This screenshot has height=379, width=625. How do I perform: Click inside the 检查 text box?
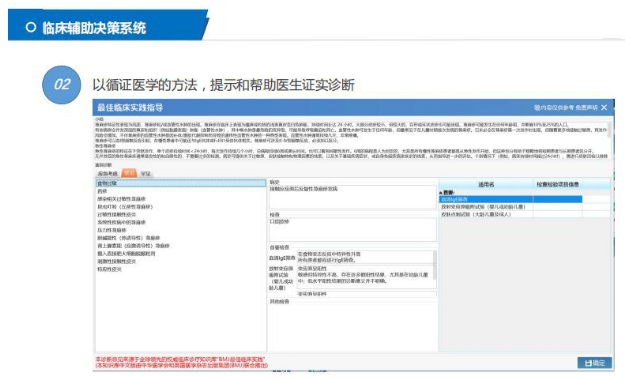point(353,229)
